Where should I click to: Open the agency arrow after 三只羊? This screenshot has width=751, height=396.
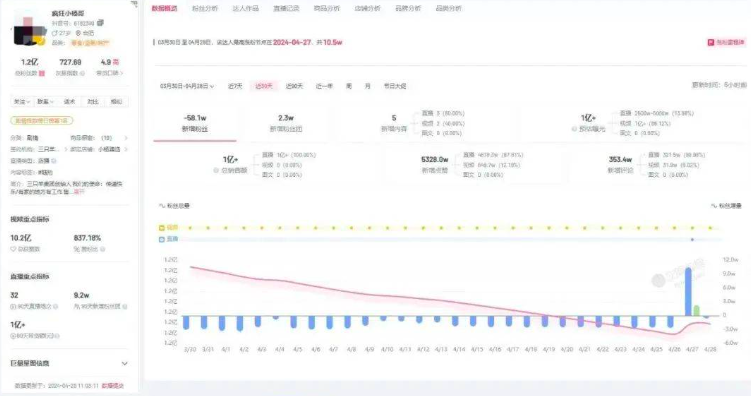tap(65, 149)
